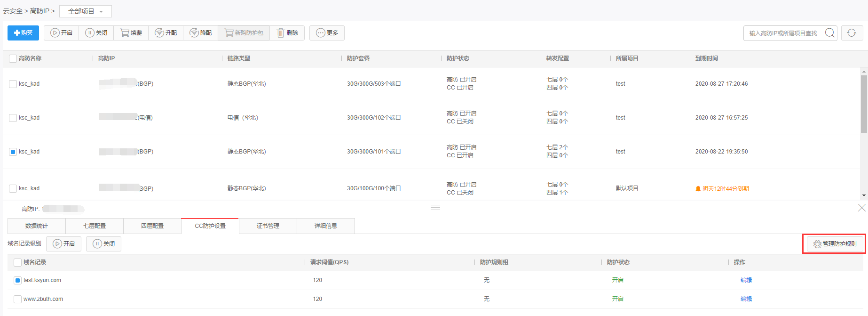868x316 pixels.
Task: Click the 高防名称 column header
Action: pos(30,58)
